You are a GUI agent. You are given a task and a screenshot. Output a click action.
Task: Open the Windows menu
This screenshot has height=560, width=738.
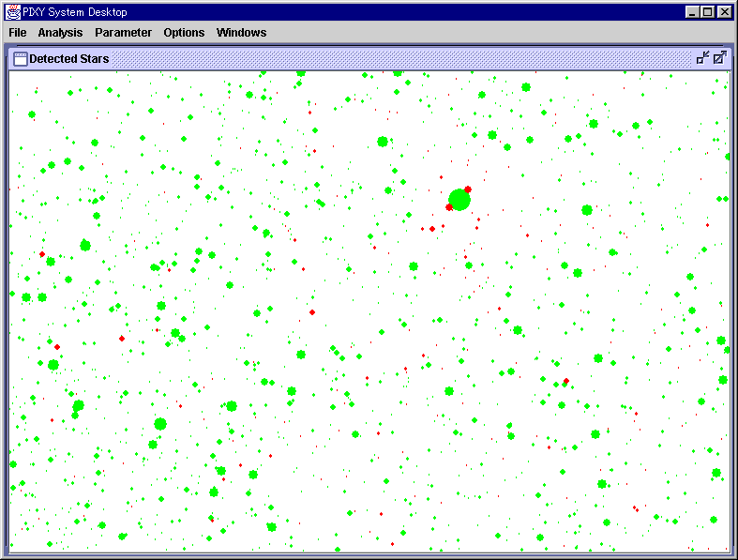point(241,33)
